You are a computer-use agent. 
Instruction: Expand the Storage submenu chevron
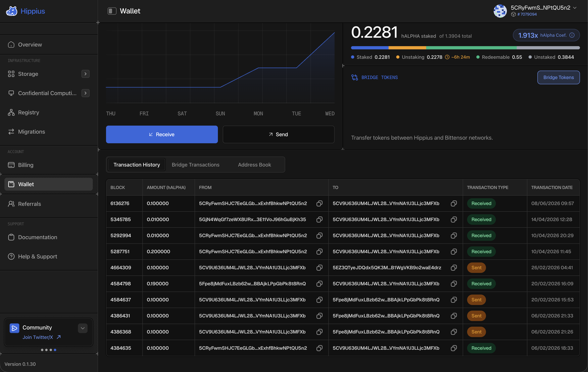[x=85, y=74]
